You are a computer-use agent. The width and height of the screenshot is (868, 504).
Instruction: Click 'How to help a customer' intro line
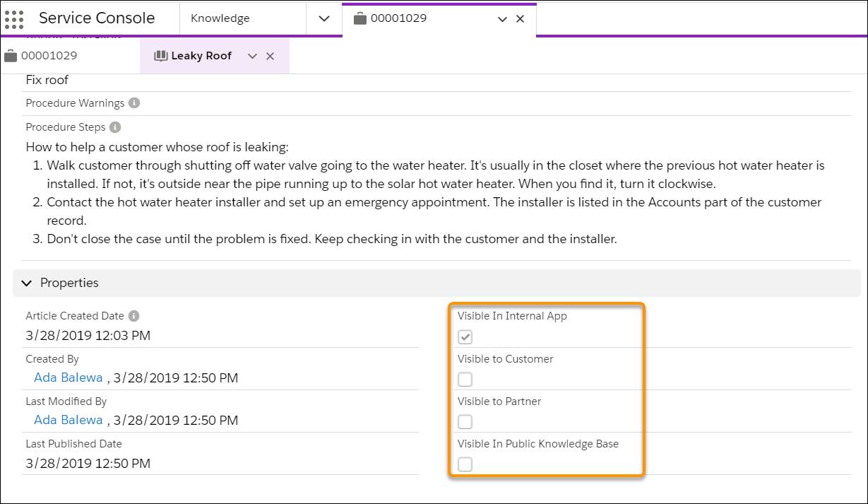[x=157, y=147]
